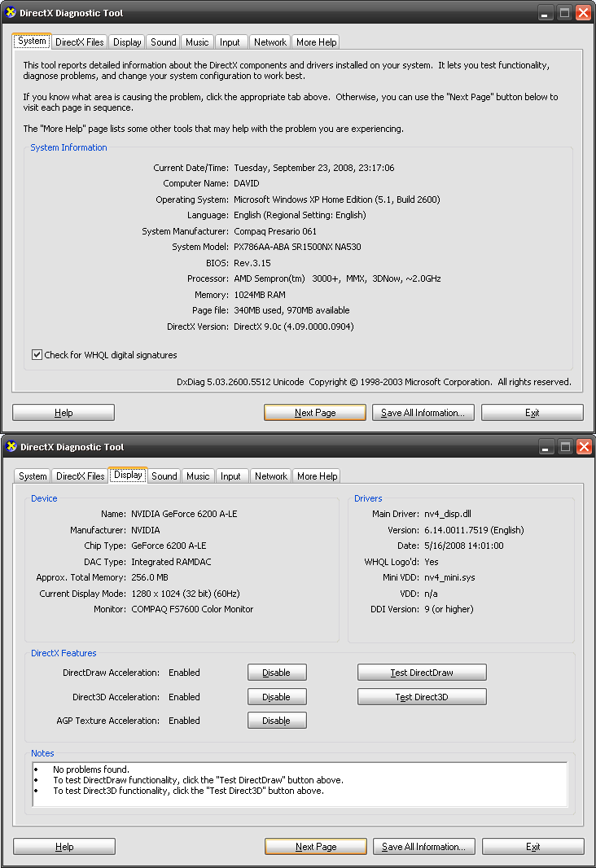Open DirectX Files tab in the bottom window
The image size is (596, 868).
(x=81, y=476)
